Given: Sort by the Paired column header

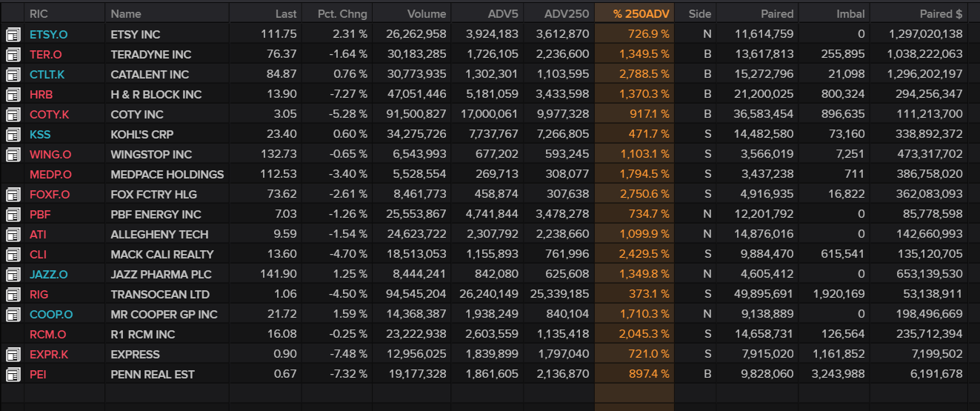Looking at the screenshot, I should click(777, 13).
